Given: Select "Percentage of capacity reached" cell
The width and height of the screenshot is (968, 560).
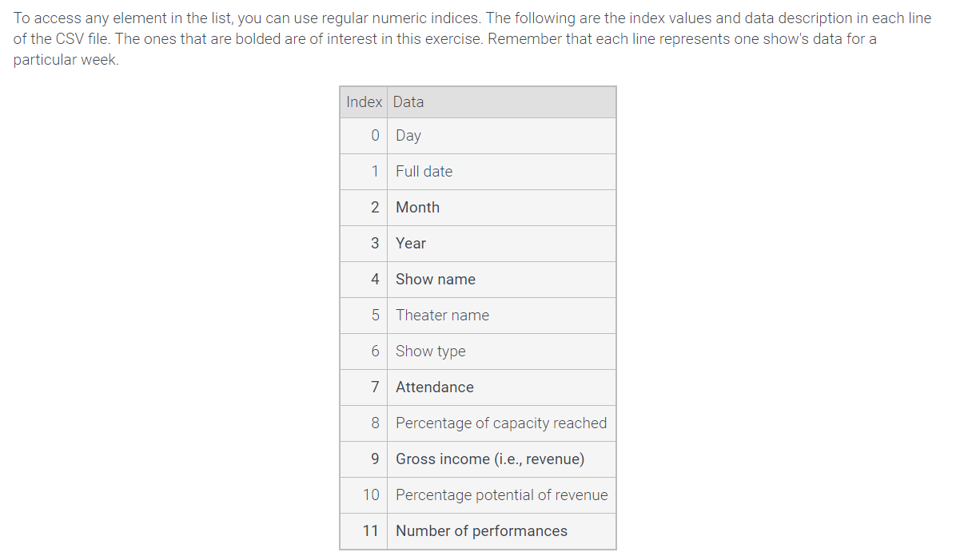Looking at the screenshot, I should [501, 423].
